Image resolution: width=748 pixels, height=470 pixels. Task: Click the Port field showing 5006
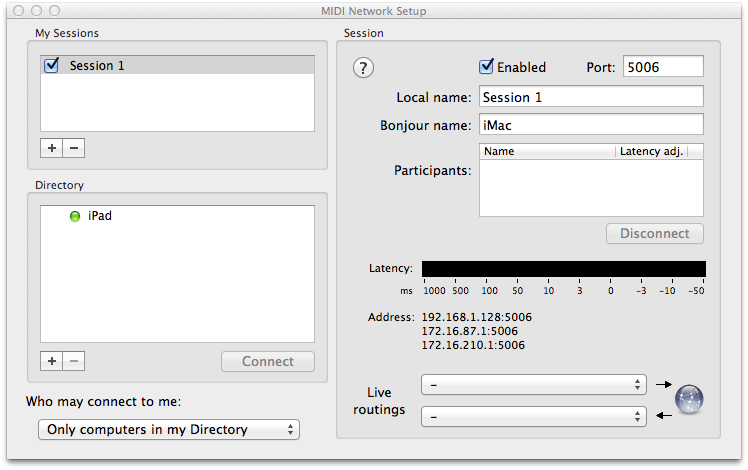coord(663,66)
